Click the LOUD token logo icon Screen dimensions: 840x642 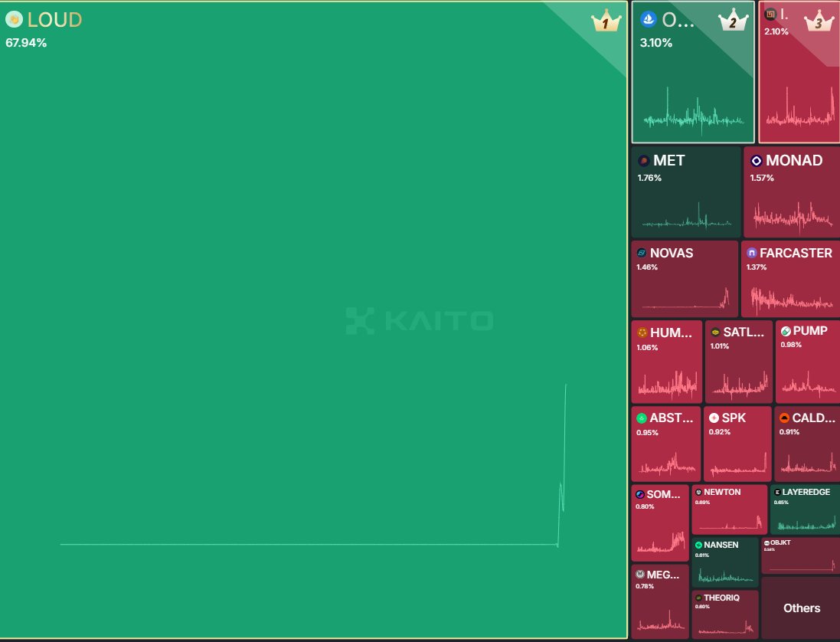coord(14,19)
